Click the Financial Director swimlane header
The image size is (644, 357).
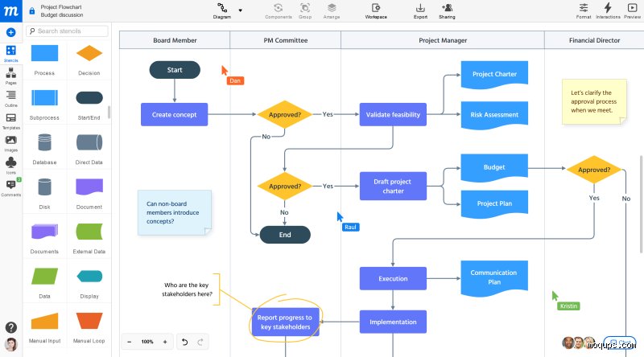point(594,40)
